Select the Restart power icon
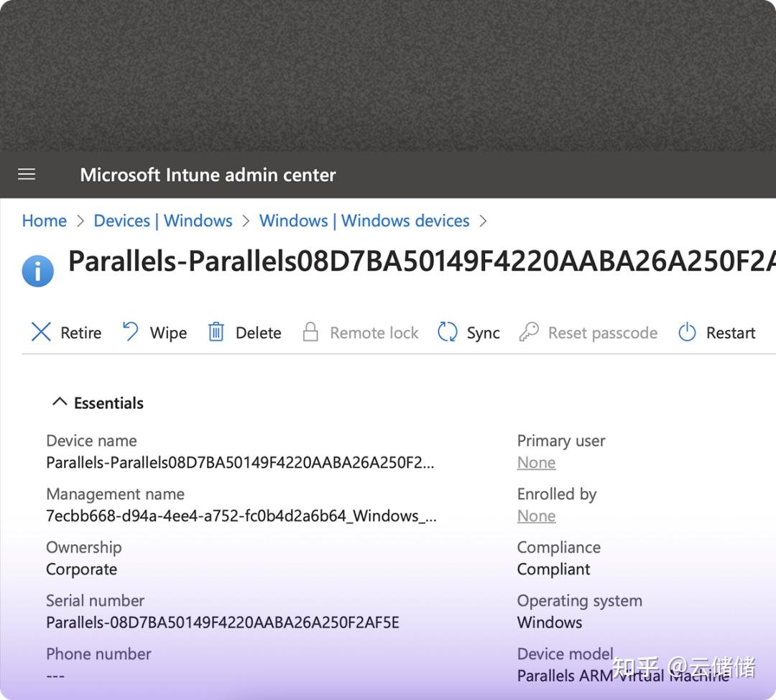This screenshot has width=776, height=700. point(687,332)
